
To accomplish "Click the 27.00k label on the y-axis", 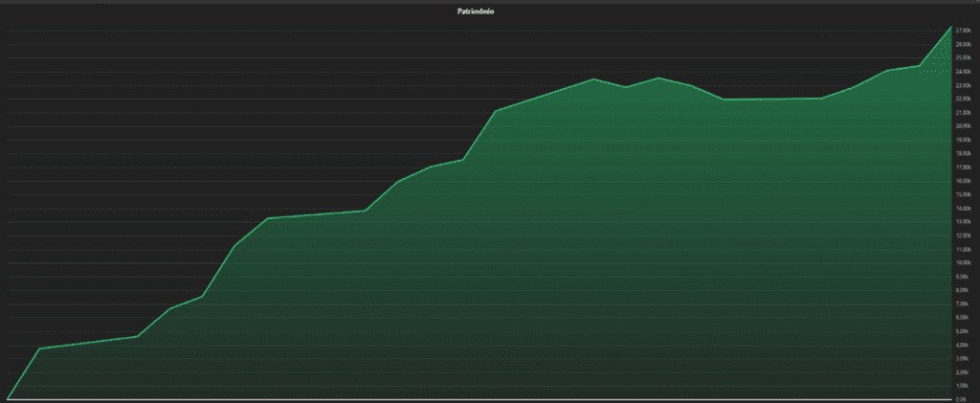I will coord(964,31).
